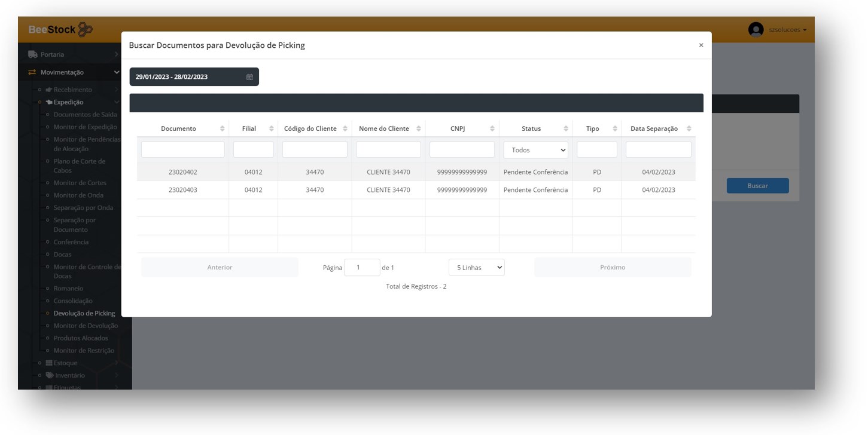Click the page number input field

[x=362, y=268]
